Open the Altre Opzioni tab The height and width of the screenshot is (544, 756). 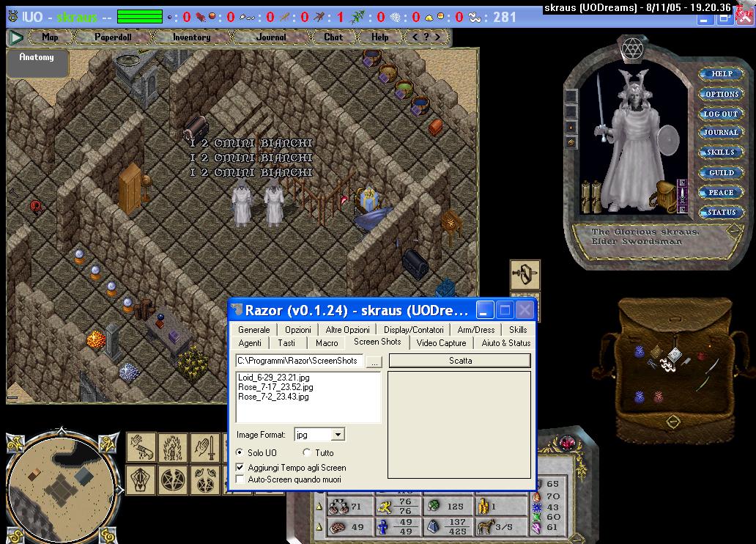point(348,330)
